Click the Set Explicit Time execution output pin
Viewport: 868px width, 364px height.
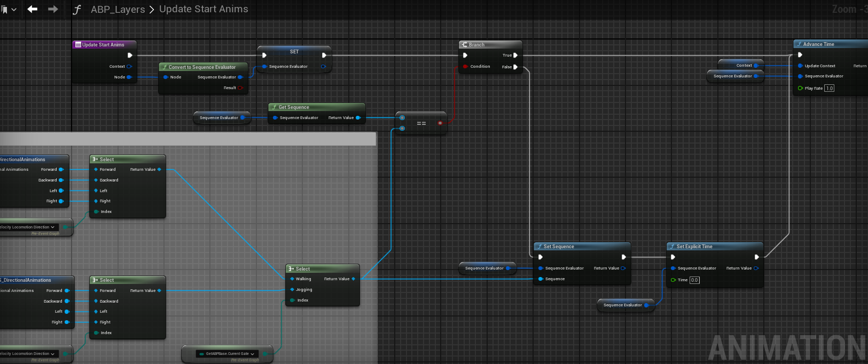pos(756,257)
